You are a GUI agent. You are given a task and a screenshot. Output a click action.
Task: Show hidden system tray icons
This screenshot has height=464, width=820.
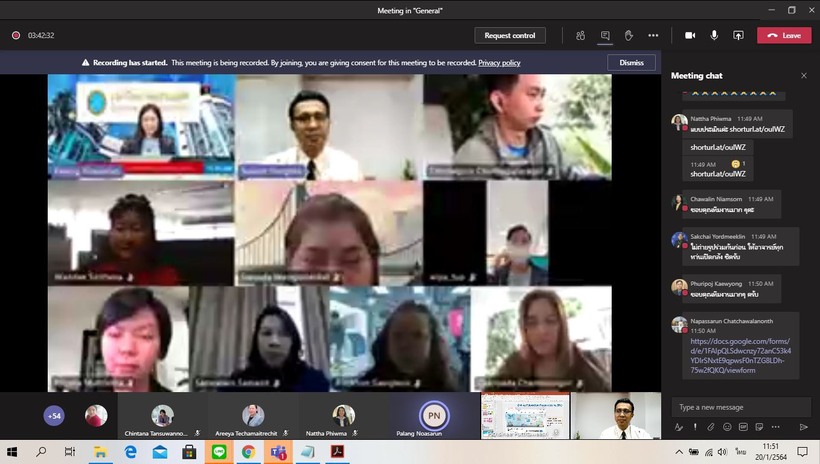pos(679,451)
